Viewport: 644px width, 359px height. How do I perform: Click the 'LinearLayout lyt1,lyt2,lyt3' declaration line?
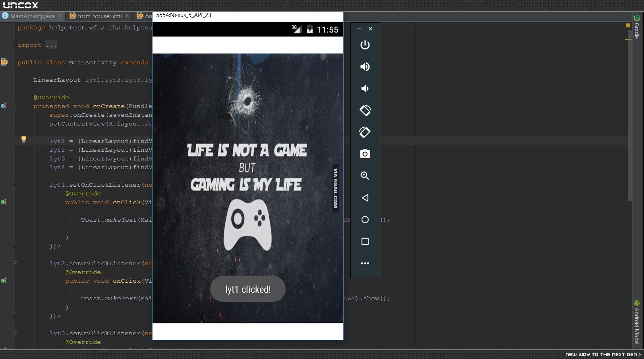(93, 80)
